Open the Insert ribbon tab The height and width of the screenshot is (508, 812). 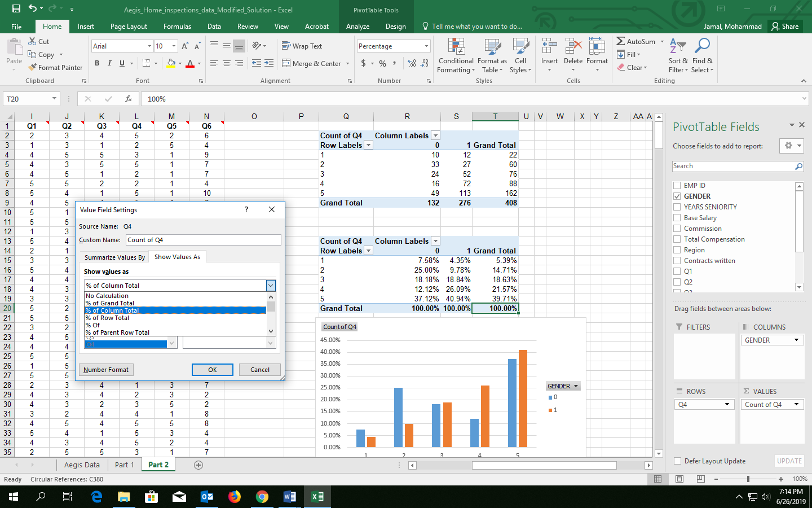coord(86,27)
